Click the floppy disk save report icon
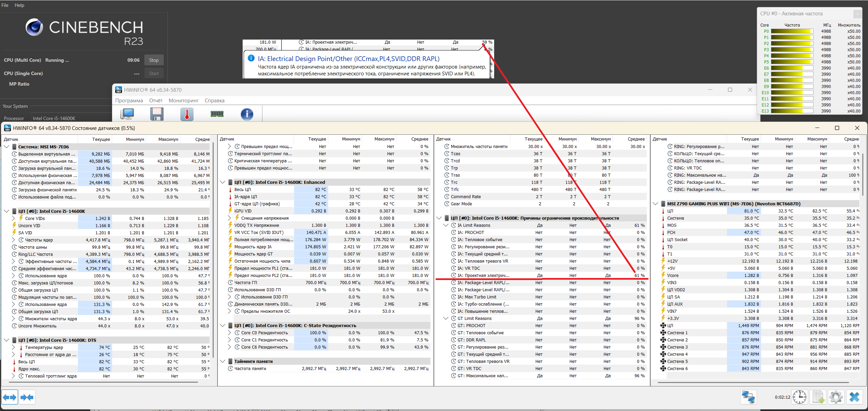Screen dimensions: 868x411 coord(157,114)
